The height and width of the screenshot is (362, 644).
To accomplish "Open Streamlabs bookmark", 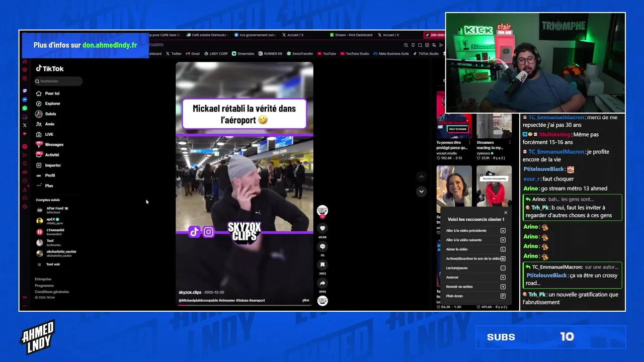I will (243, 54).
